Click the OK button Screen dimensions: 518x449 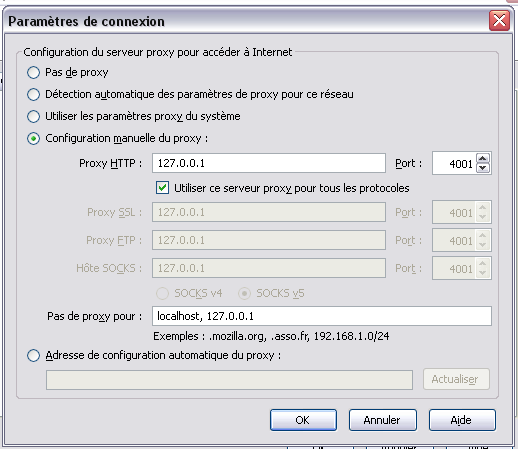tap(303, 420)
